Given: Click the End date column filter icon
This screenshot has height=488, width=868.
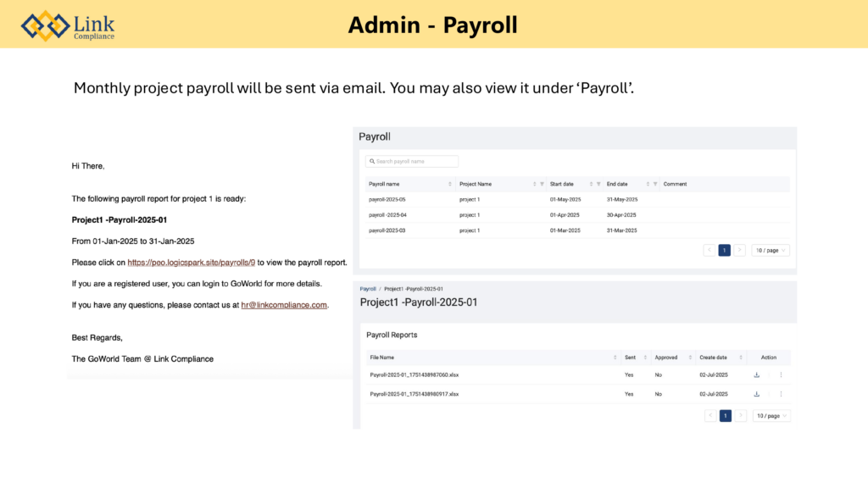Looking at the screenshot, I should point(656,184).
